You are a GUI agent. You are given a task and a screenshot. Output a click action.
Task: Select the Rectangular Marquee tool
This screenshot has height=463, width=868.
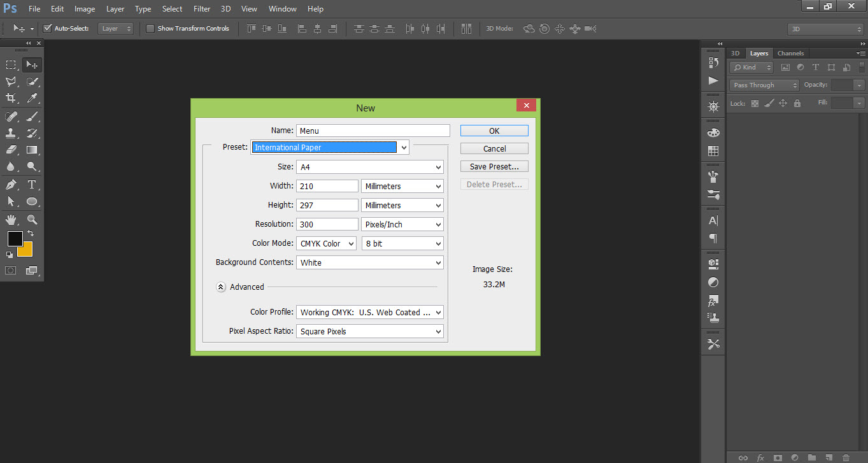point(10,64)
